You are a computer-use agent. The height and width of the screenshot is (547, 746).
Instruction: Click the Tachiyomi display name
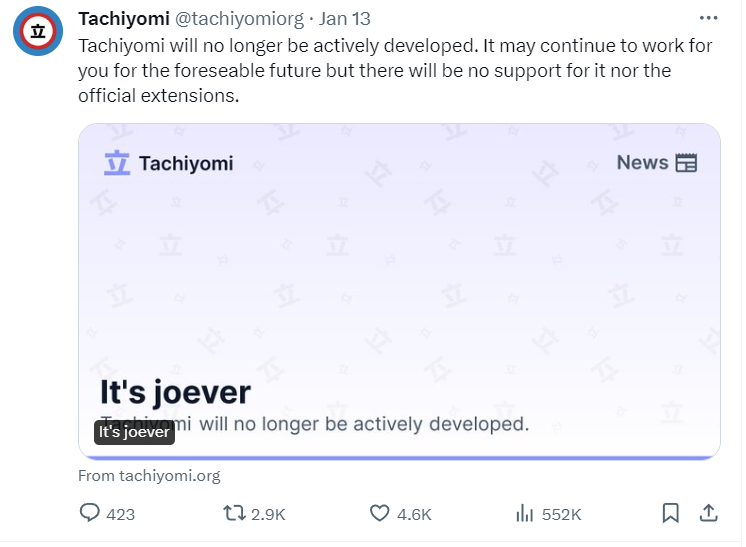123,19
